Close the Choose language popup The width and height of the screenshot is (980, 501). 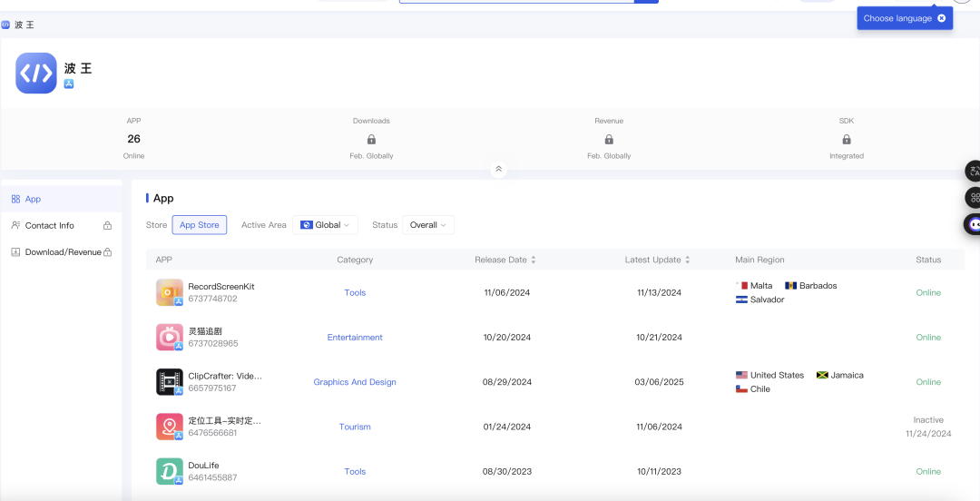pos(941,18)
